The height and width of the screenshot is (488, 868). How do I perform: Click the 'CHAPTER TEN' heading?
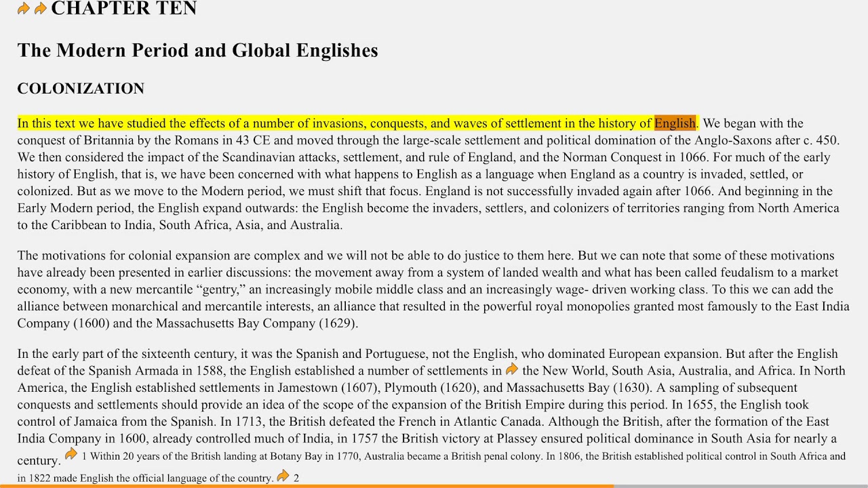(124, 8)
